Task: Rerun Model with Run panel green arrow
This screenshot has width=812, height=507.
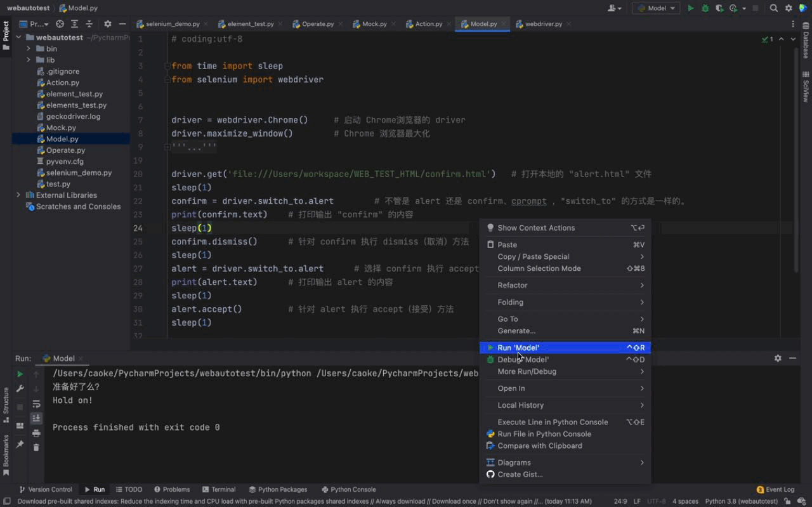Action: (20, 374)
